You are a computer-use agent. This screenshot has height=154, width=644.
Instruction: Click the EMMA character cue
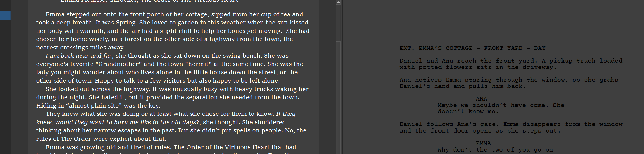click(483, 143)
